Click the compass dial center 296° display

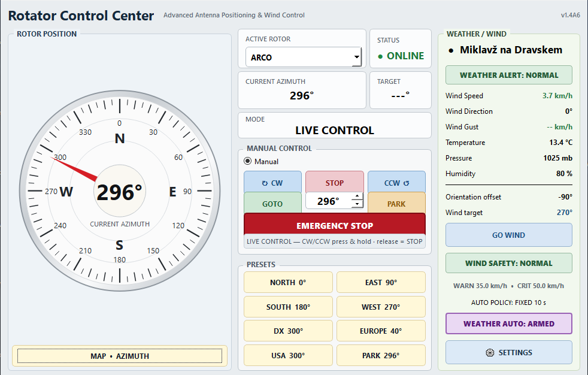click(120, 192)
